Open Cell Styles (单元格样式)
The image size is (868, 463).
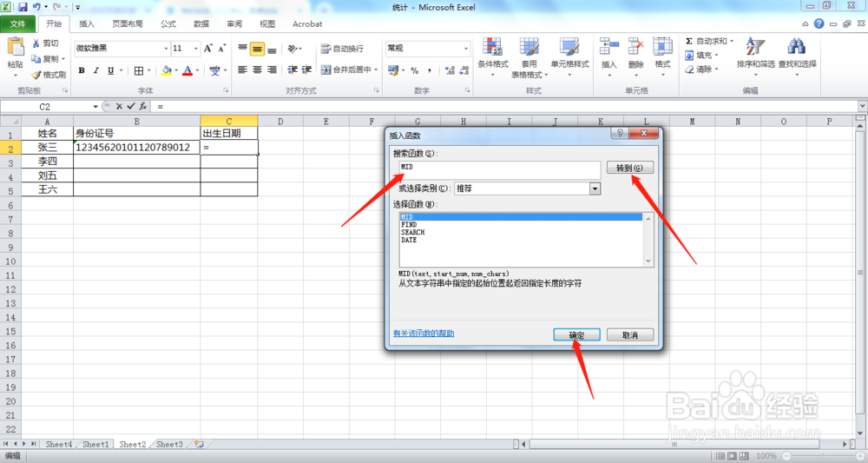coord(569,56)
